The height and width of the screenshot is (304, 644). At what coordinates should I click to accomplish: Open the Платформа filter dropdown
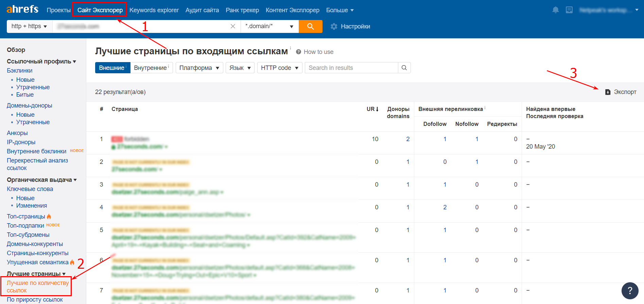(x=199, y=68)
